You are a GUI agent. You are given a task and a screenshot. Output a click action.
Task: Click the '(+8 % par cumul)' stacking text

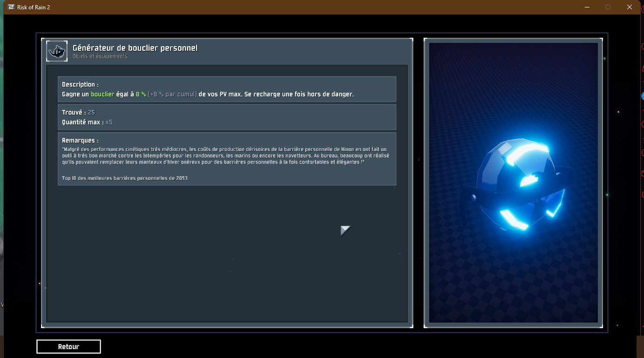(x=172, y=94)
